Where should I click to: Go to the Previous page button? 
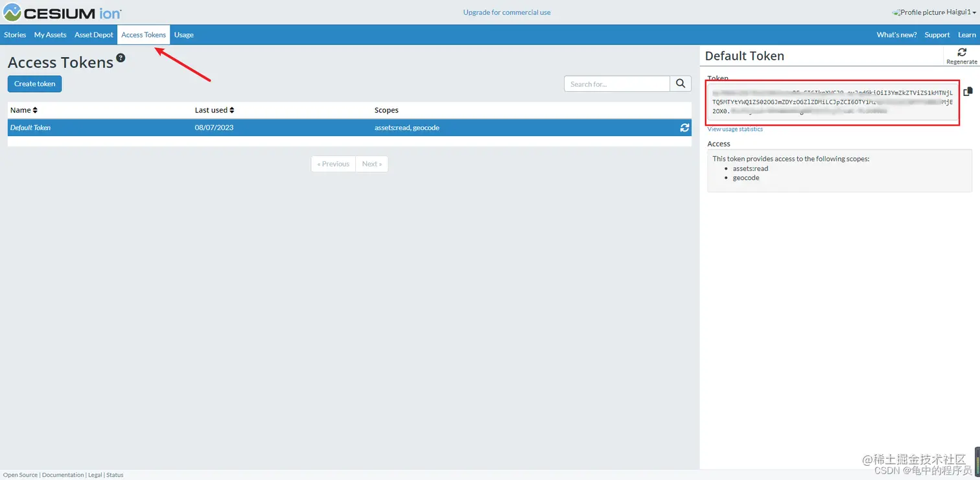[x=333, y=164]
